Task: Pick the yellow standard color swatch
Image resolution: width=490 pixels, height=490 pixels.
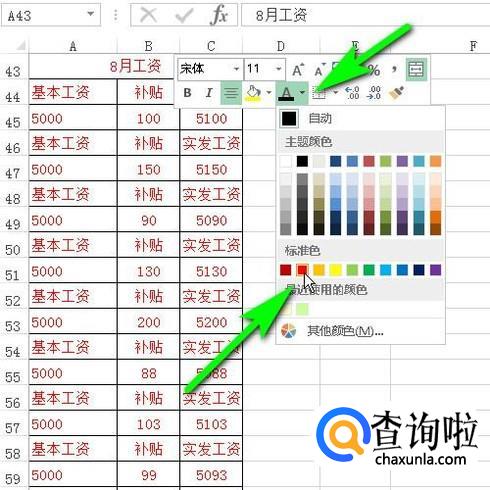Action: click(x=336, y=270)
